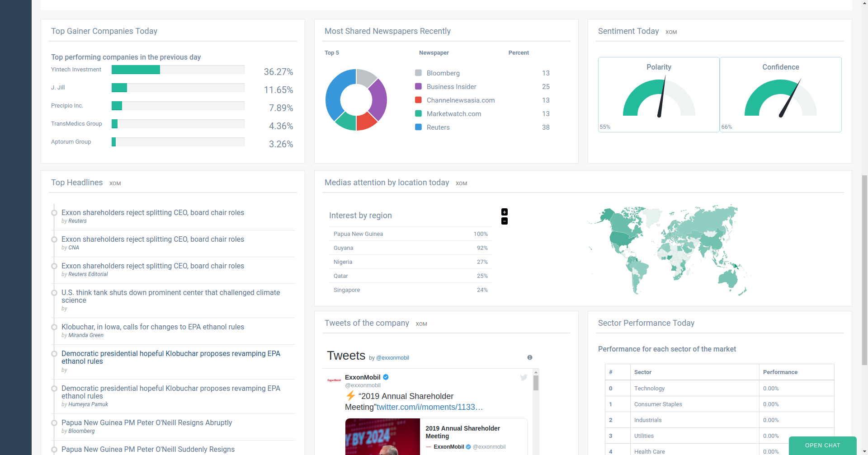Click the Utilities sector cell
868x455 pixels.
694,436
